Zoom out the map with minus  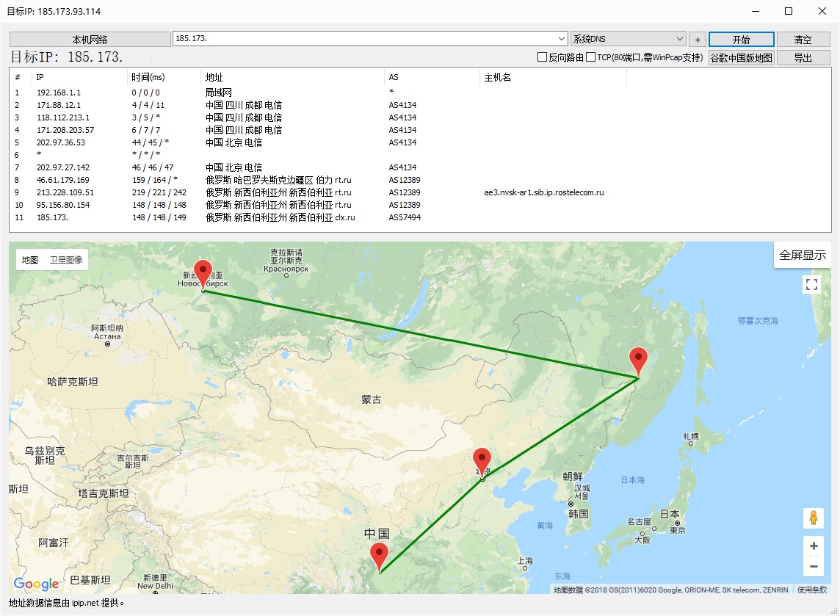(814, 566)
